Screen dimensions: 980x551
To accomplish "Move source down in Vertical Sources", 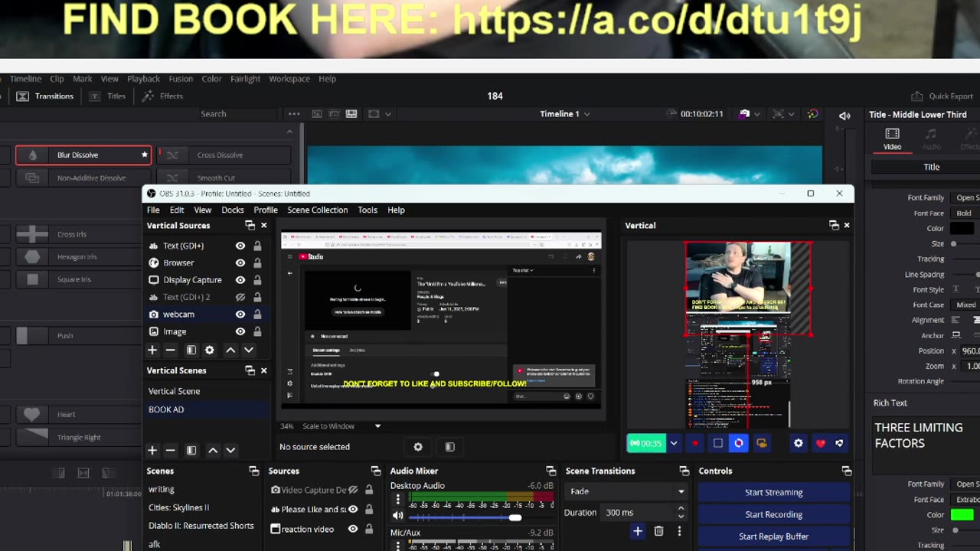I will tap(248, 350).
